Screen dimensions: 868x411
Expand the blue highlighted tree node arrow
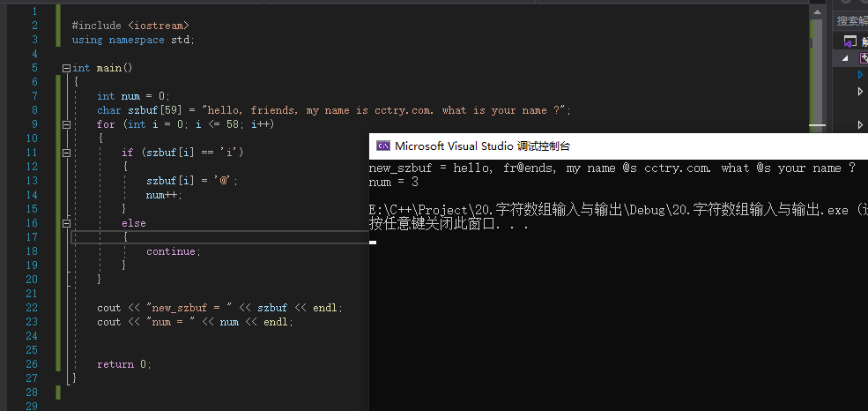pos(860,74)
